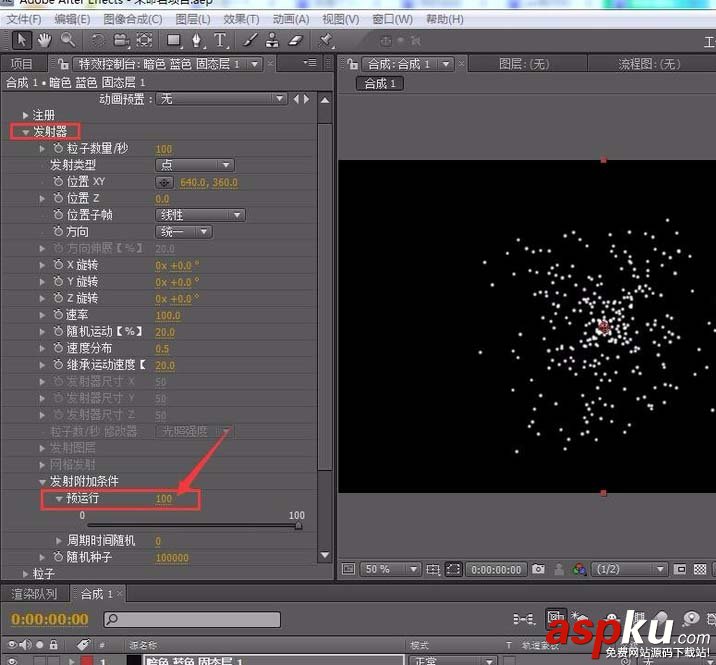
Task: Collapse the 发射附加条件 section
Action: [42, 481]
